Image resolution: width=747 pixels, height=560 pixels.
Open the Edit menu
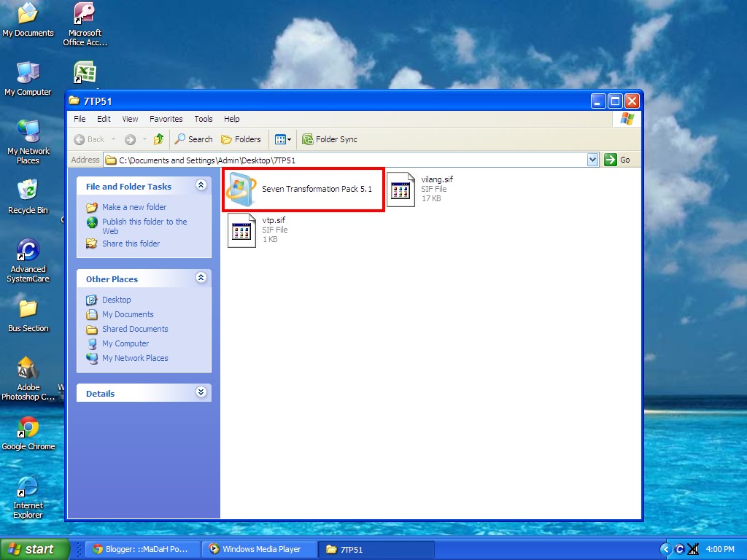104,119
